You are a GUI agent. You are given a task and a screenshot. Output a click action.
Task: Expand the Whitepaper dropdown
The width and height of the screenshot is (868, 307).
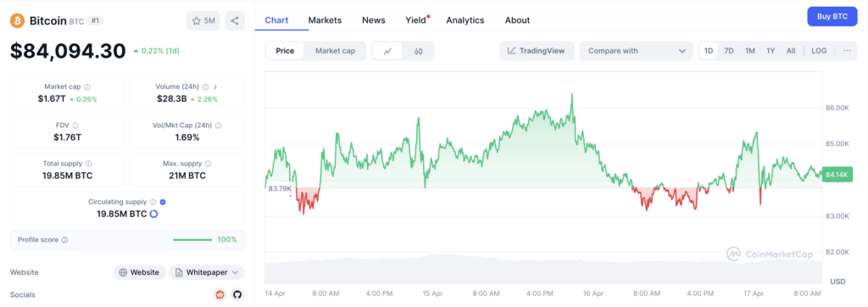[x=207, y=272]
